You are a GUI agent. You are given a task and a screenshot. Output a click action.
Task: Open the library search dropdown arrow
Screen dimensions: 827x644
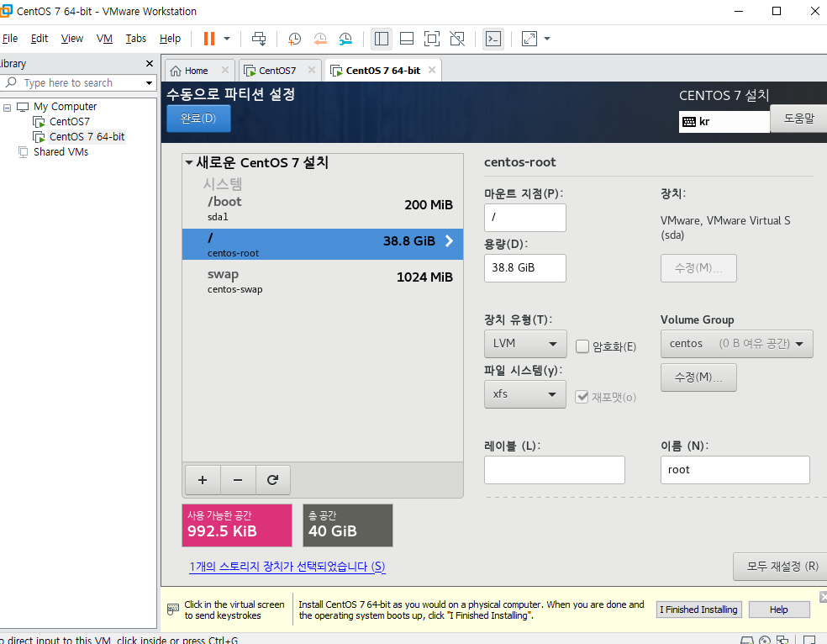click(x=150, y=82)
